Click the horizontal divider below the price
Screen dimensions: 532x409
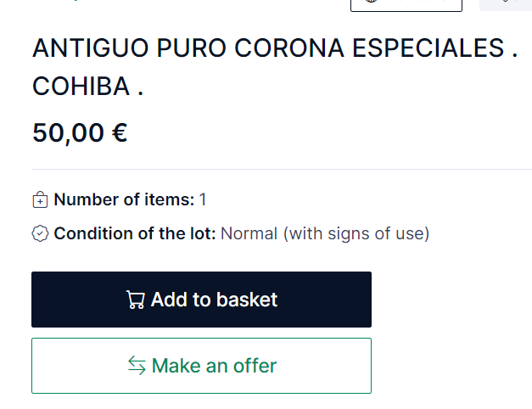pos(282,169)
